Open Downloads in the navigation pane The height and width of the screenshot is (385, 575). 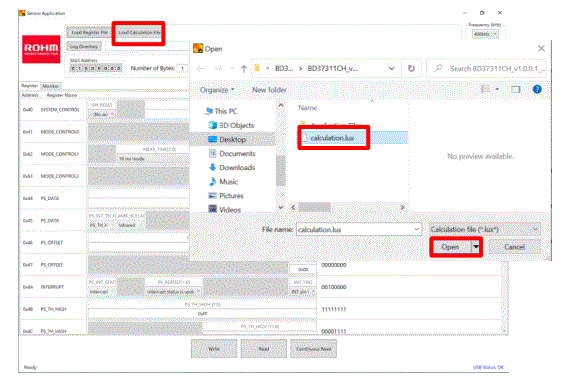click(232, 168)
